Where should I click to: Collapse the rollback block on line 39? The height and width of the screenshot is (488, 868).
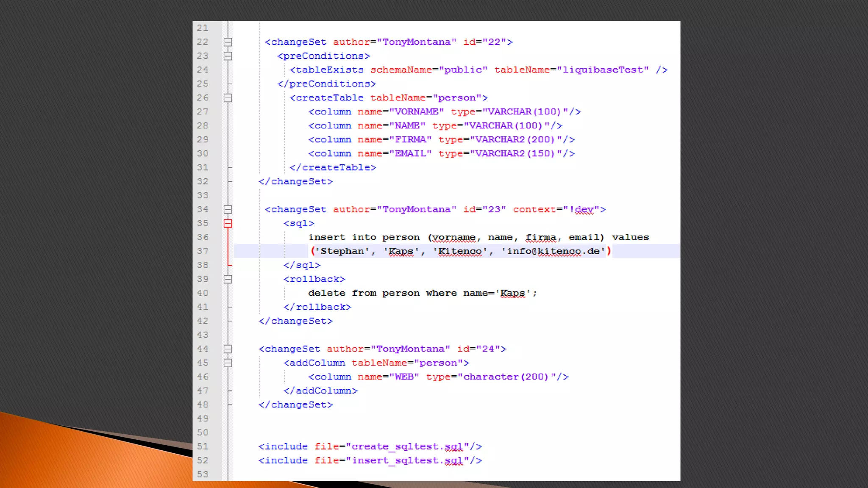coord(228,279)
